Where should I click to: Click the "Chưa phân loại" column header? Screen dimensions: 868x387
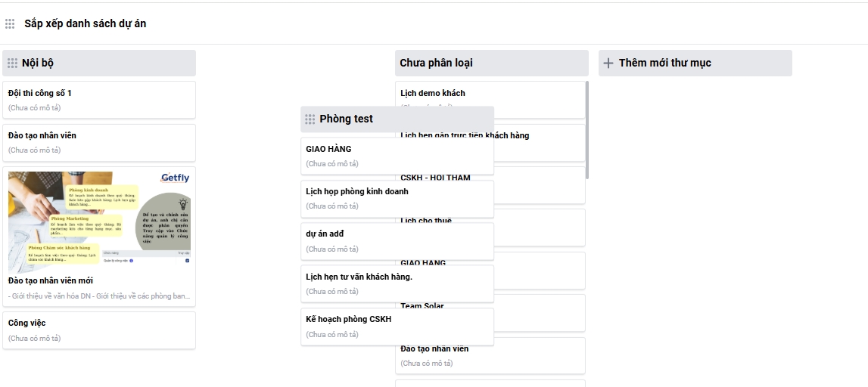[492, 63]
